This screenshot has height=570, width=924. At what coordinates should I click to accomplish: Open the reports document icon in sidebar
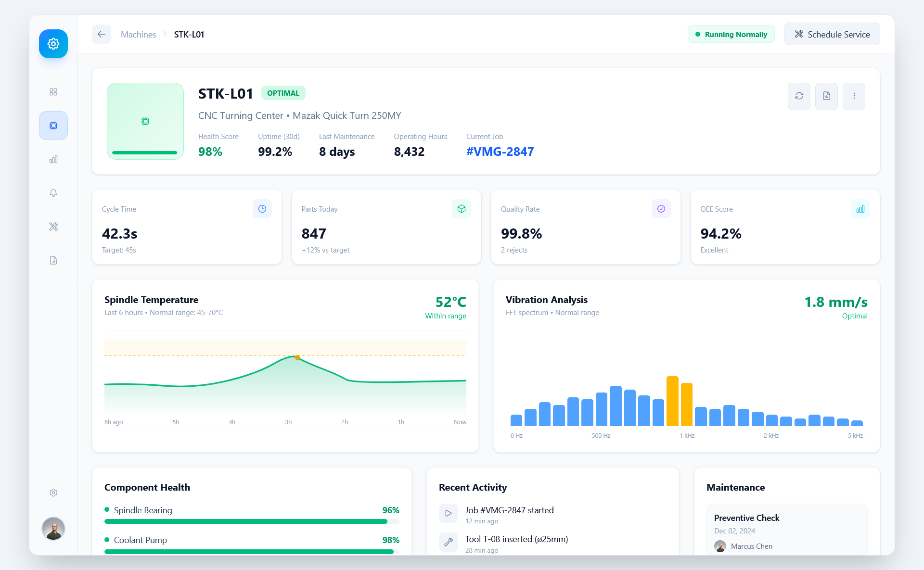[53, 260]
